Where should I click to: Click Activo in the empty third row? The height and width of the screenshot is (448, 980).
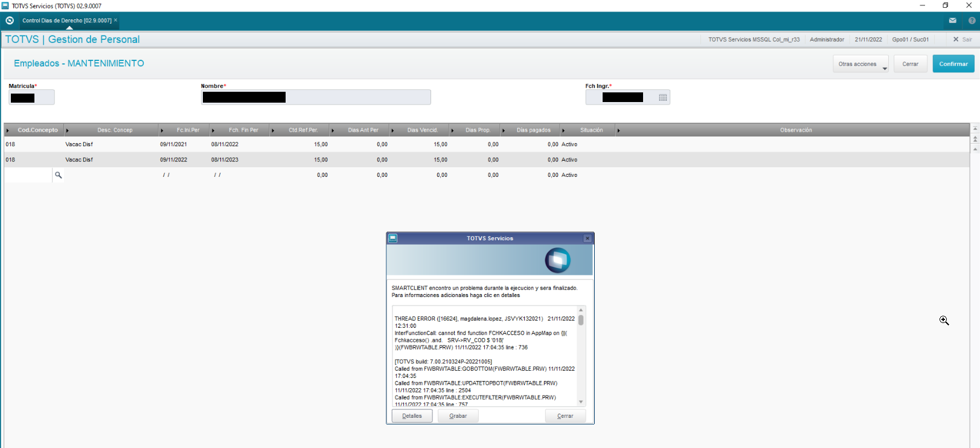point(569,175)
